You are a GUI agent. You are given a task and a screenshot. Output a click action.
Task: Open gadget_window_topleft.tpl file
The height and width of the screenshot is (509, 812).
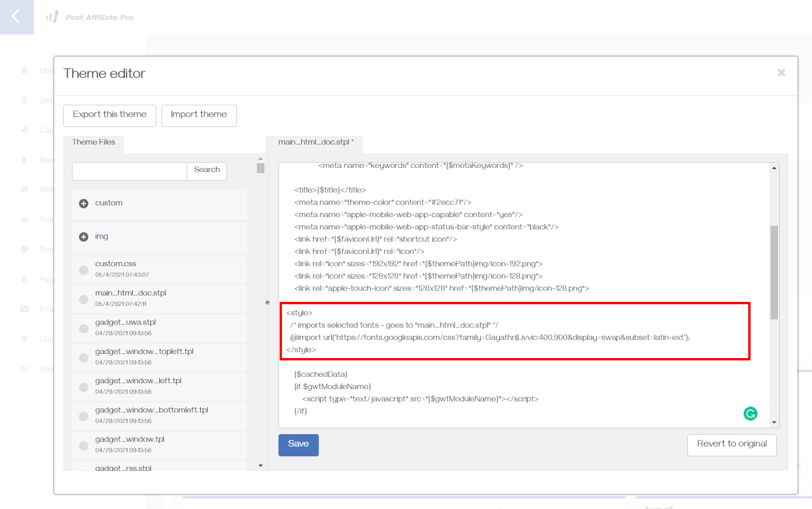tap(159, 357)
